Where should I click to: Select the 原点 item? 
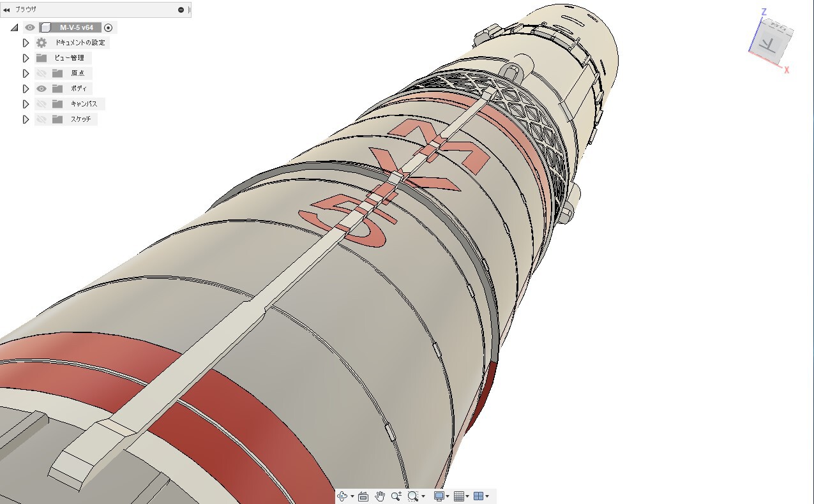coord(78,73)
